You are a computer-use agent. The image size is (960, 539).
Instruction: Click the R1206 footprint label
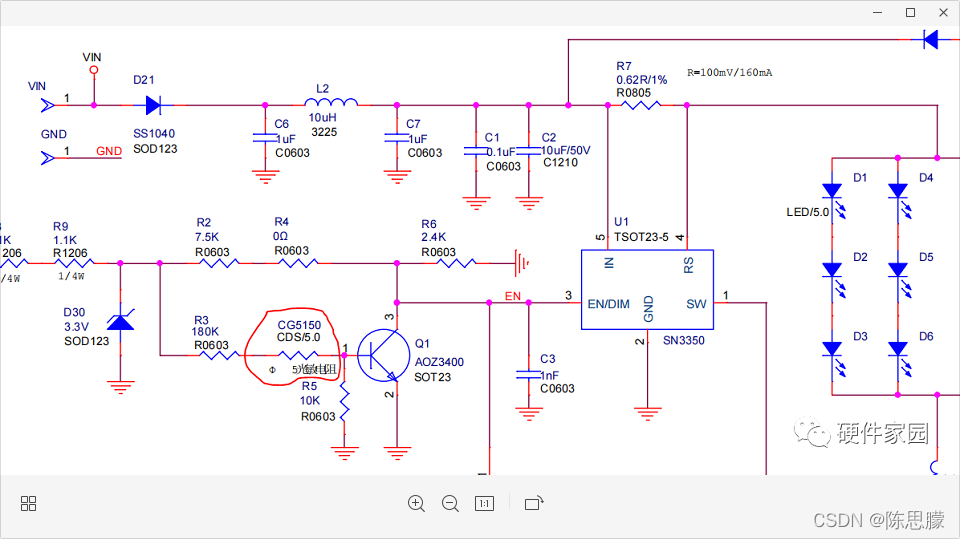[70, 253]
